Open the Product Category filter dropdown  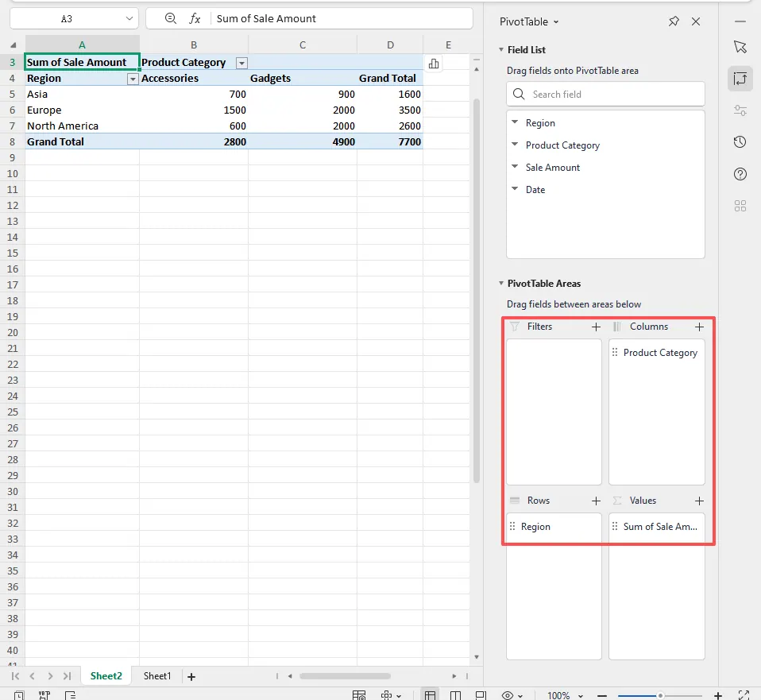point(241,62)
